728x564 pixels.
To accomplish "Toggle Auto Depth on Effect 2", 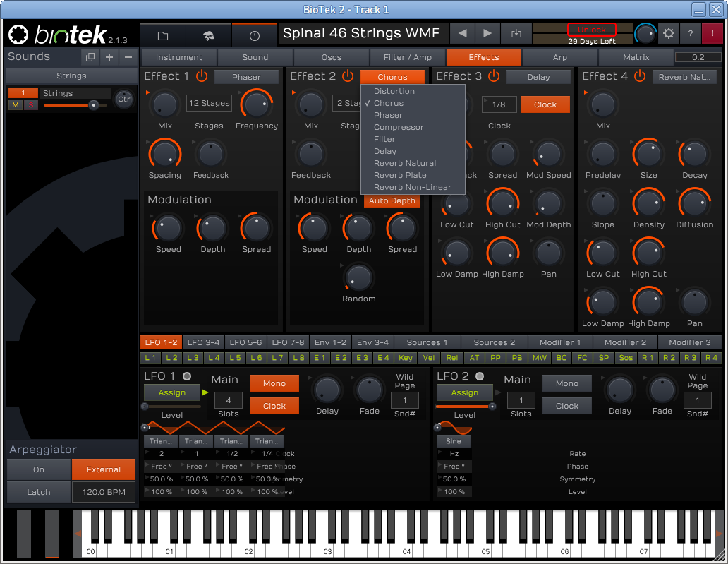I will [x=392, y=200].
